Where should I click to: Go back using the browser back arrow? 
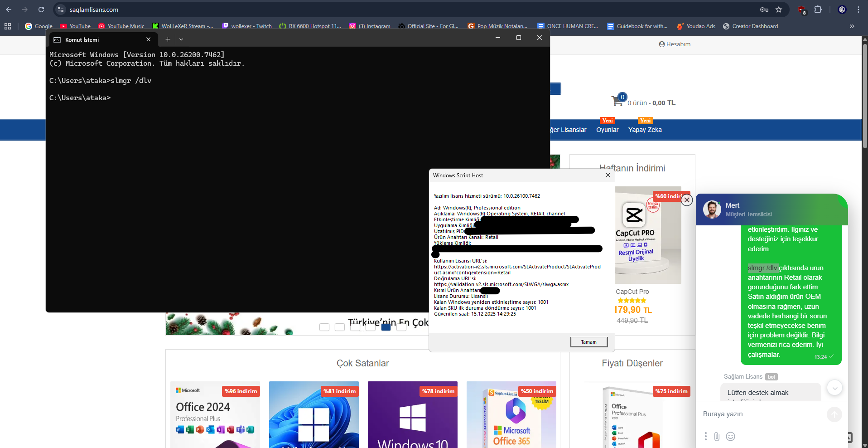[x=9, y=10]
